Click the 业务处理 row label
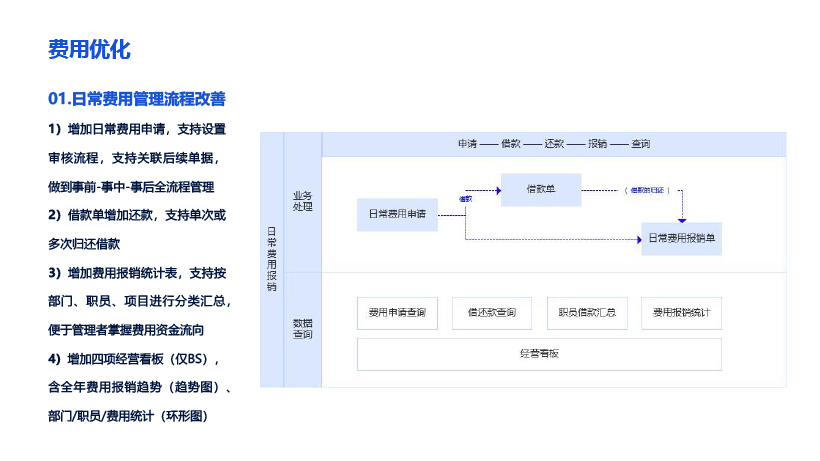 click(302, 201)
